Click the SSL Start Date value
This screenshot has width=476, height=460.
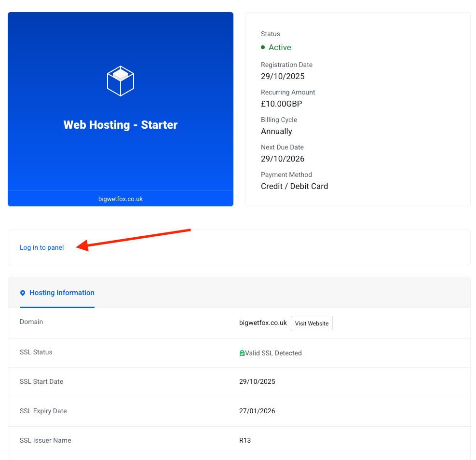(x=257, y=381)
